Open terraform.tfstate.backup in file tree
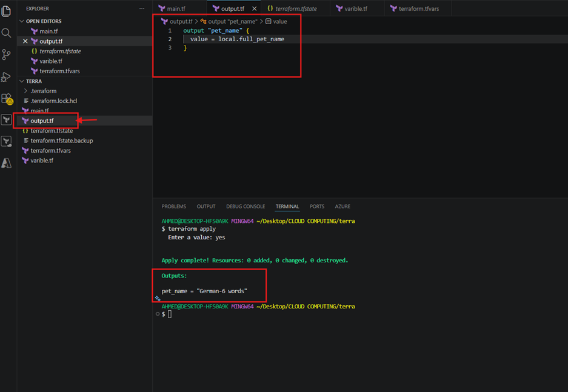 pyautogui.click(x=85, y=141)
